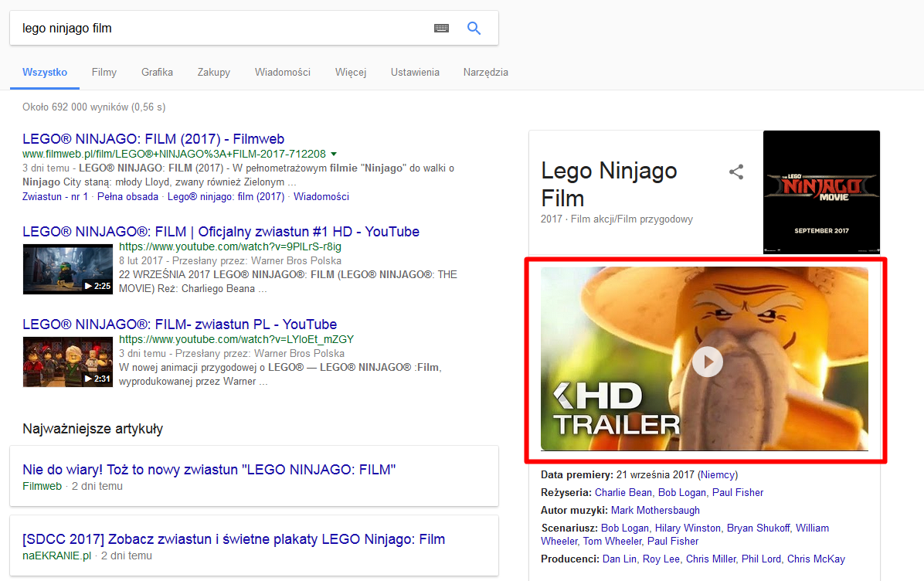Open Bryan Shukoff screenwriter link
The width and height of the screenshot is (924, 581).
coord(759,528)
